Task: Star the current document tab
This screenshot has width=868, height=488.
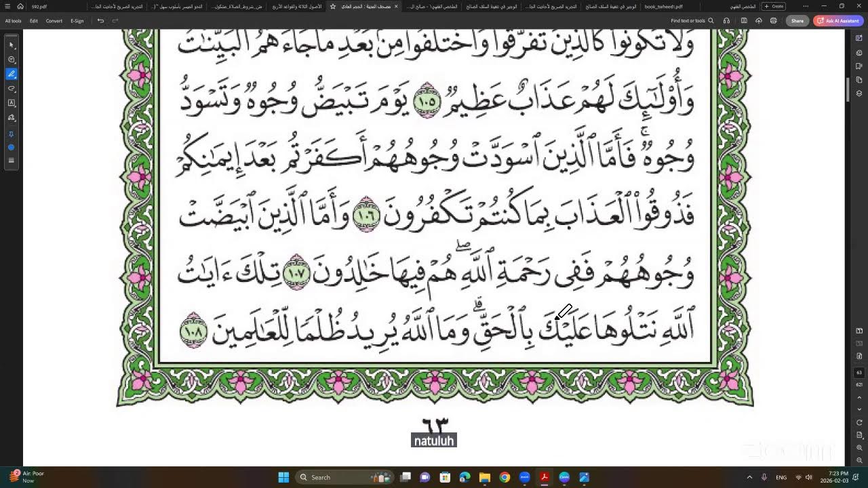Action: point(333,6)
